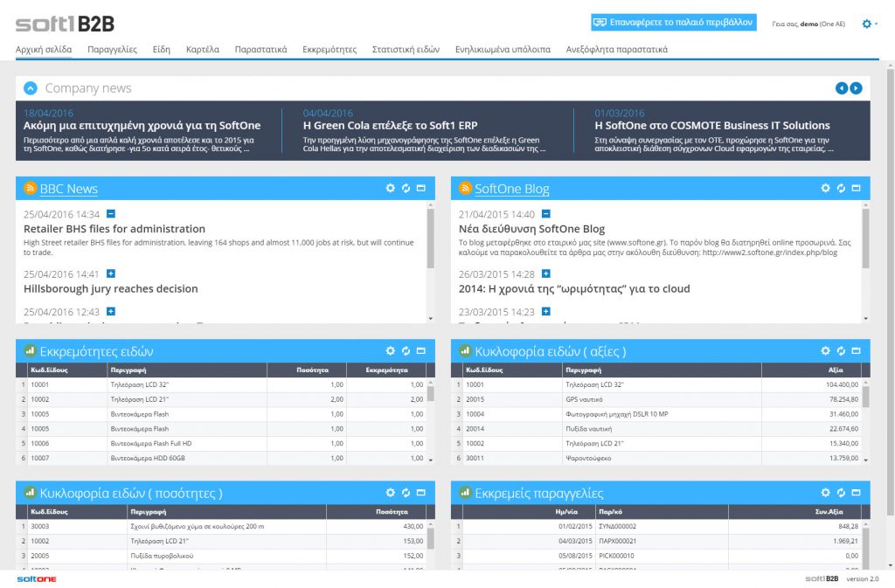Open settings gear in BBC News panel
Screen dimensions: 895x588
391,188
